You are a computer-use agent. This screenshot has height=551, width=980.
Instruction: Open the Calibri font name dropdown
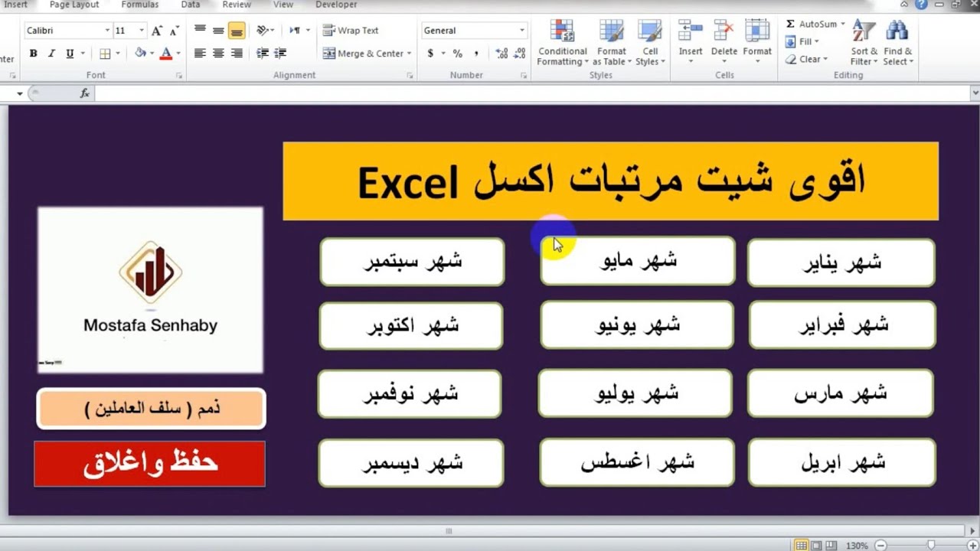tap(107, 31)
